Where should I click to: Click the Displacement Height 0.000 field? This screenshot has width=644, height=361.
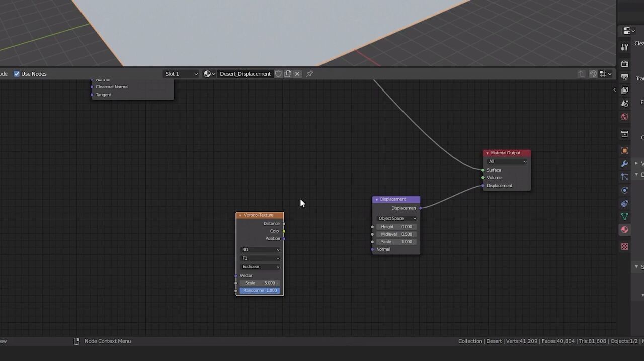pos(396,227)
